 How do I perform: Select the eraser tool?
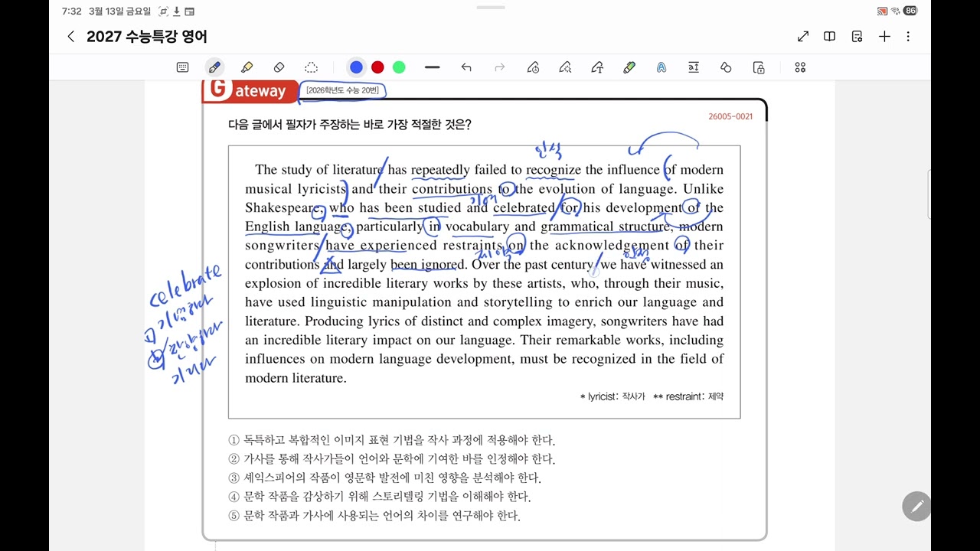pos(279,67)
